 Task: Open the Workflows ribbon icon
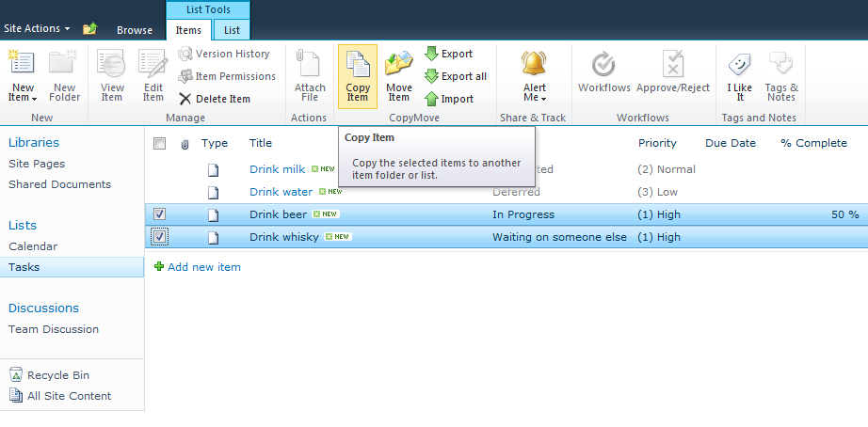(603, 65)
